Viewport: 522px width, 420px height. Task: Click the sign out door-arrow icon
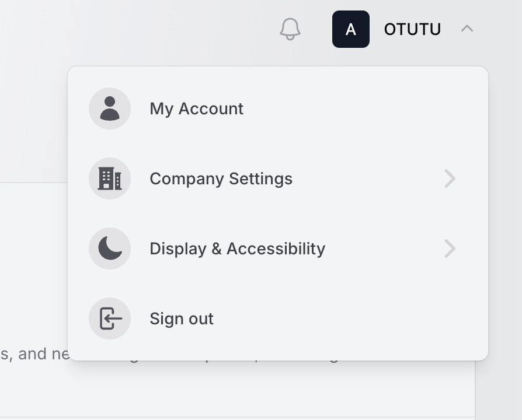[110, 318]
